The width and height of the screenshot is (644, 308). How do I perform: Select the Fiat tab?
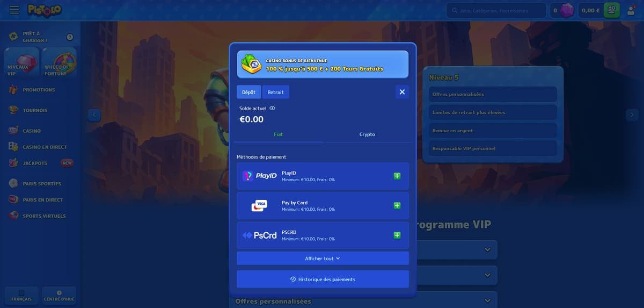click(278, 134)
